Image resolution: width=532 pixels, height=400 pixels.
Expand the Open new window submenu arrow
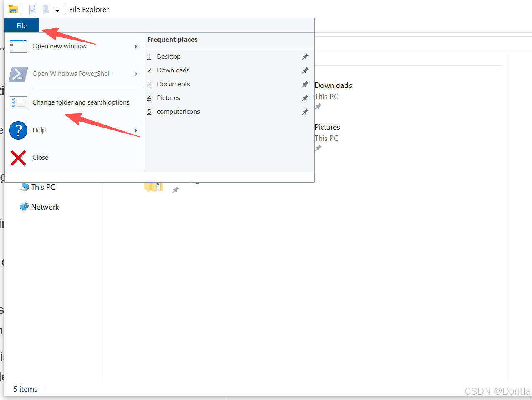136,47
